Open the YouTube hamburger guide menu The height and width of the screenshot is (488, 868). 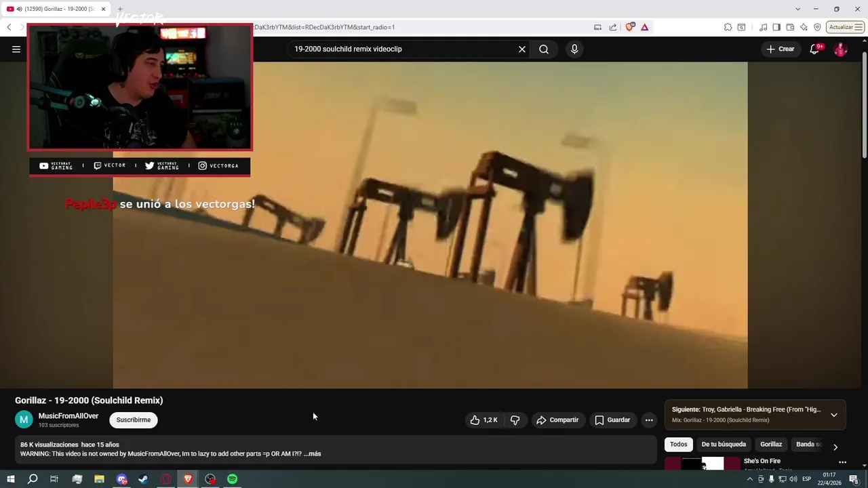[16, 49]
